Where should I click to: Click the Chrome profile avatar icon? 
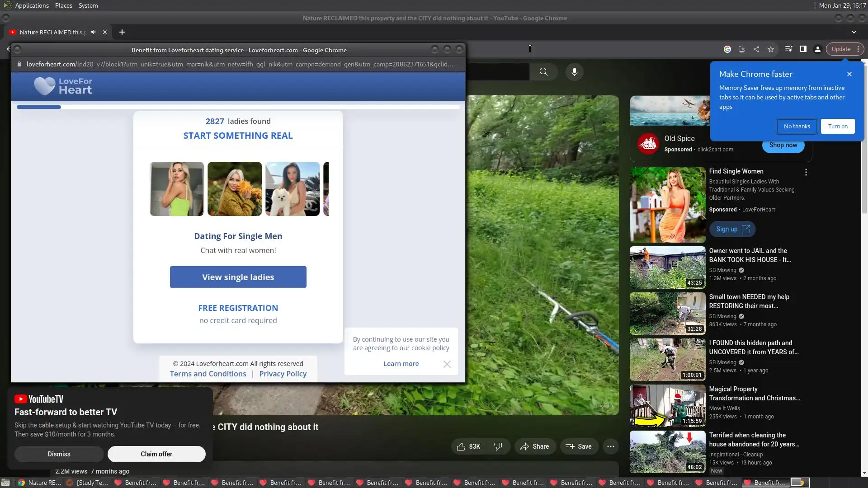[818, 49]
